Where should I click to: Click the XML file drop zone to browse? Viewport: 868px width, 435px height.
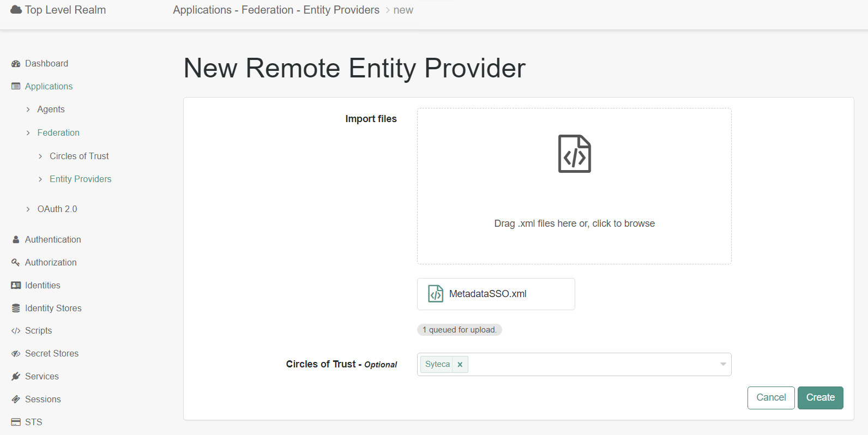574,186
